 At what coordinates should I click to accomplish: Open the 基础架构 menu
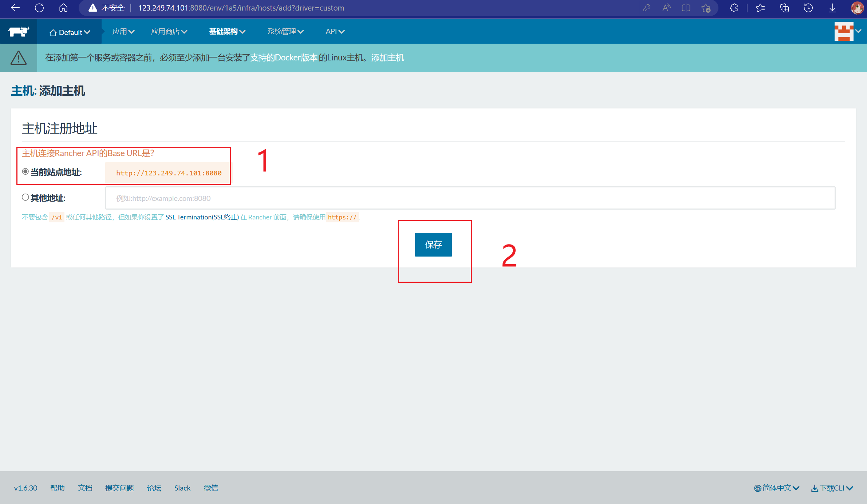[x=227, y=32]
